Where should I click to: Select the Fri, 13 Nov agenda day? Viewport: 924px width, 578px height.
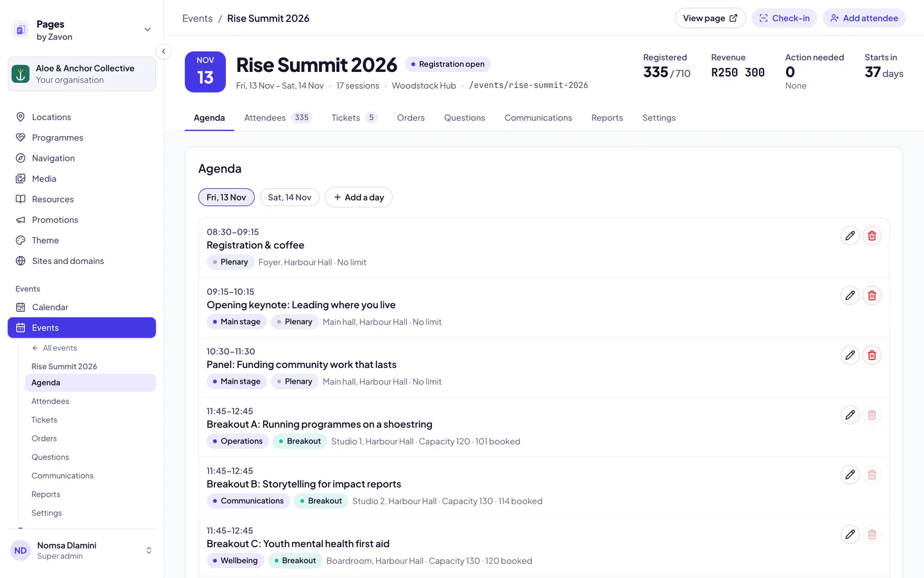click(x=227, y=197)
